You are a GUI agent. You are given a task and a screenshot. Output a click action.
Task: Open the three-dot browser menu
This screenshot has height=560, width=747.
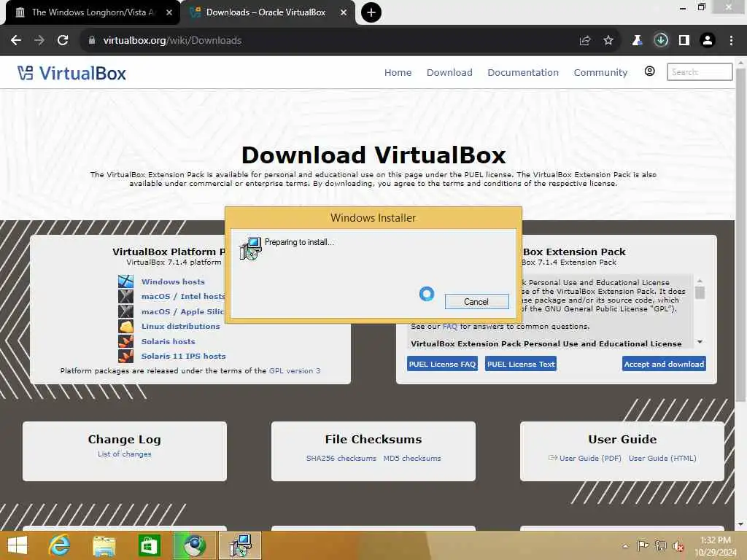(x=731, y=41)
